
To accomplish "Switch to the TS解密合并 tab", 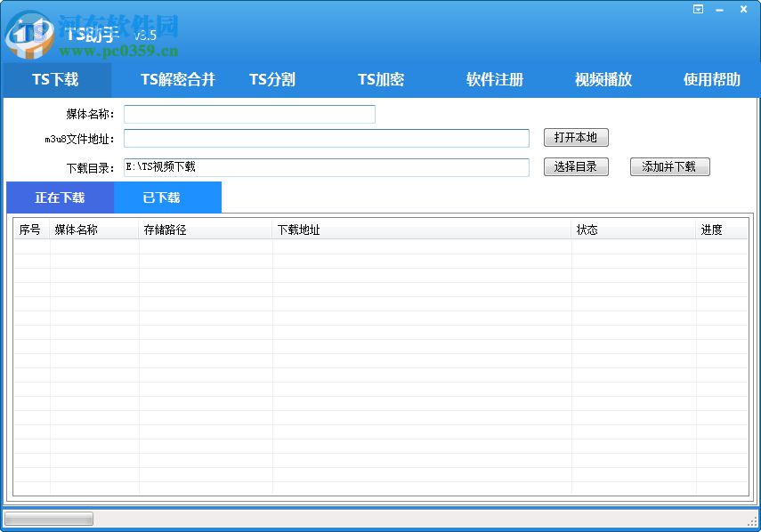I will click(175, 79).
